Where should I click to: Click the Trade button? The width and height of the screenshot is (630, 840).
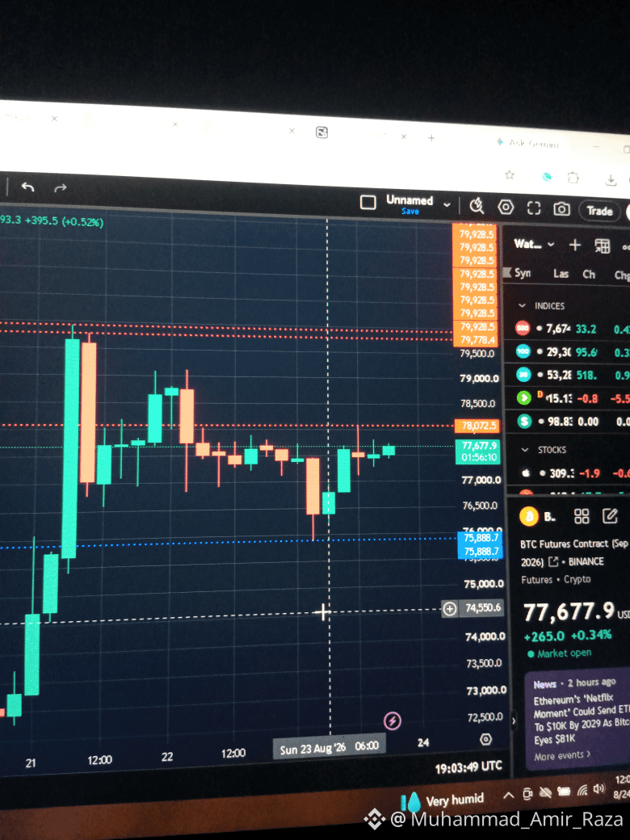(599, 211)
